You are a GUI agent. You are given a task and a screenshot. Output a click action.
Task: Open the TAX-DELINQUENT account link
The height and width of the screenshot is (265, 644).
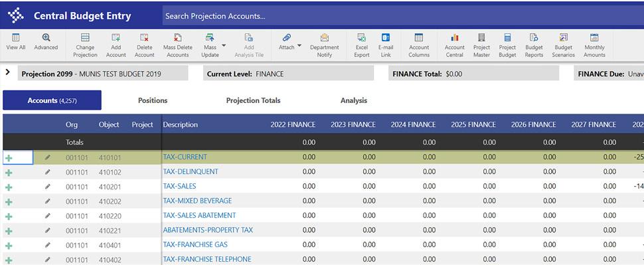(x=191, y=171)
